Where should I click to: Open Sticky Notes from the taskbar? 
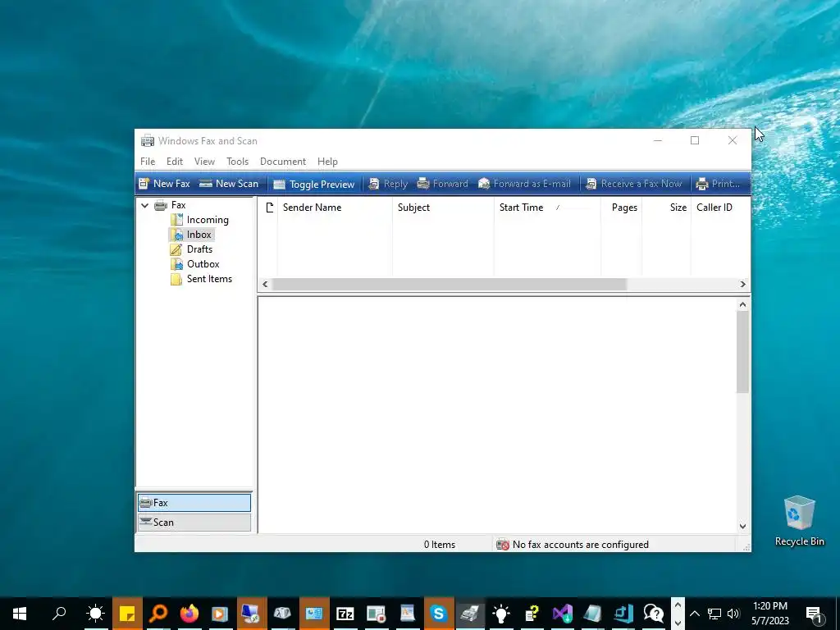pyautogui.click(x=127, y=614)
